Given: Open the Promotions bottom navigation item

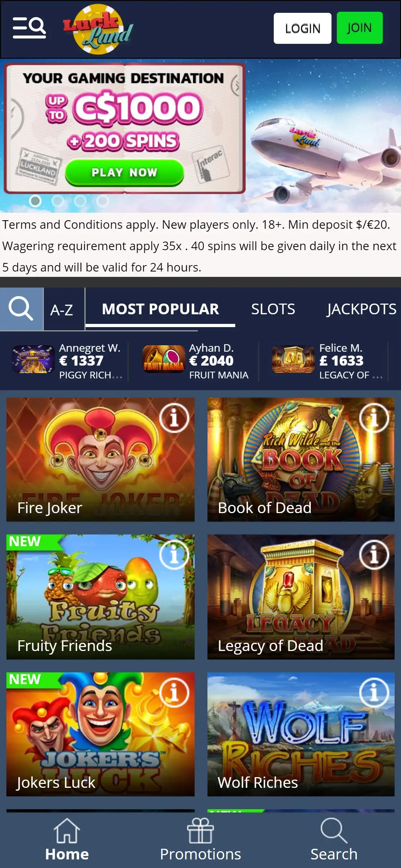Looking at the screenshot, I should (x=200, y=840).
